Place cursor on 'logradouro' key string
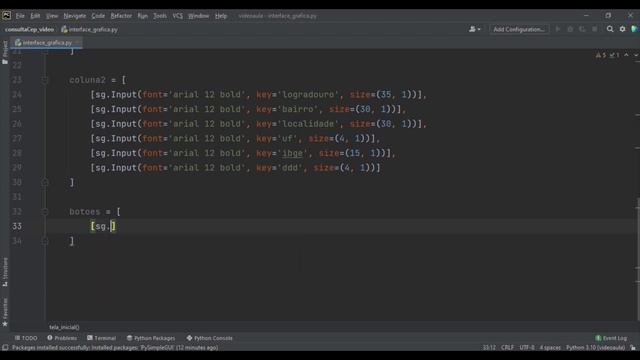Image resolution: width=640 pixels, height=360 pixels. pyautogui.click(x=308, y=95)
